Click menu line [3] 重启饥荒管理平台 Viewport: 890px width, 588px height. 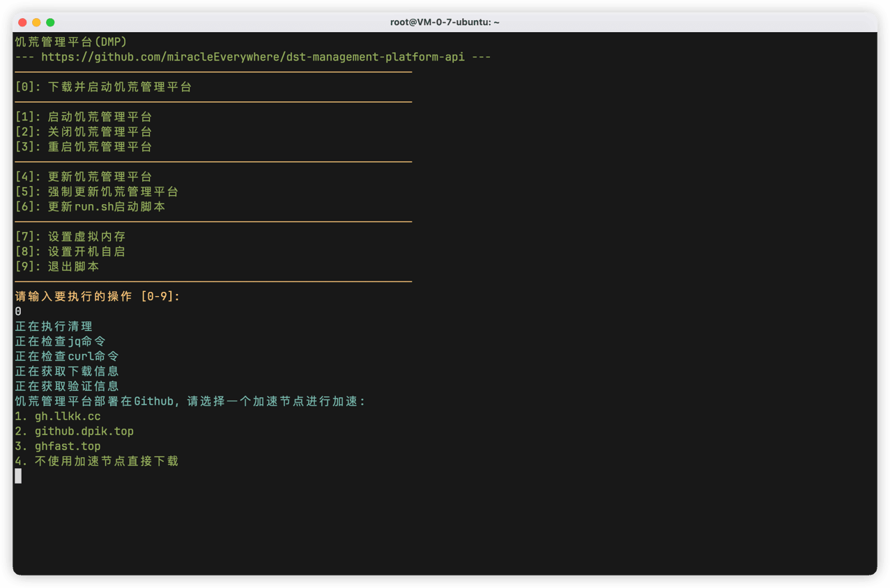point(84,147)
